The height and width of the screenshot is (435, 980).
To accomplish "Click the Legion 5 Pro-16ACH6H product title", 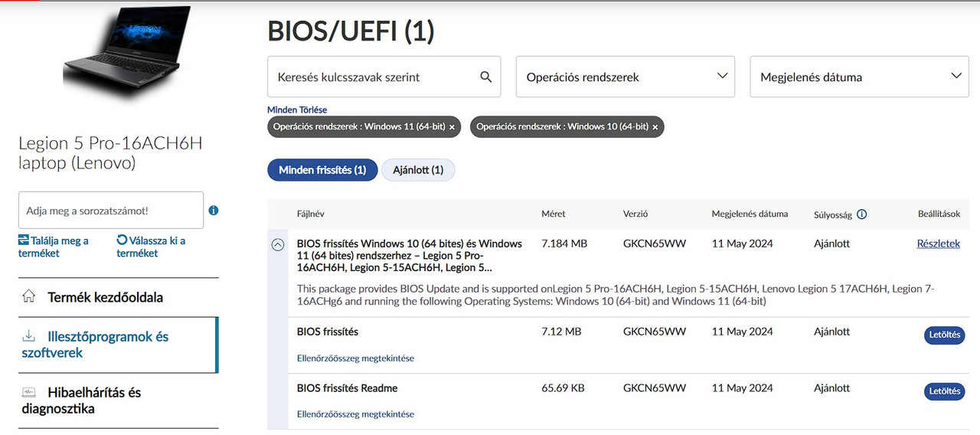I will click(x=110, y=152).
